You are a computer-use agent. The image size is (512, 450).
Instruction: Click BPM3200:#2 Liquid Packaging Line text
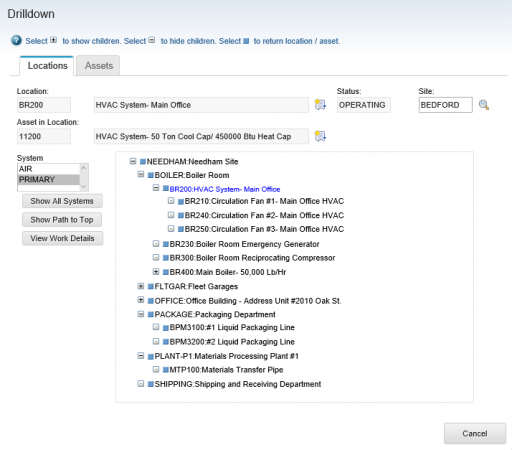[x=232, y=342]
